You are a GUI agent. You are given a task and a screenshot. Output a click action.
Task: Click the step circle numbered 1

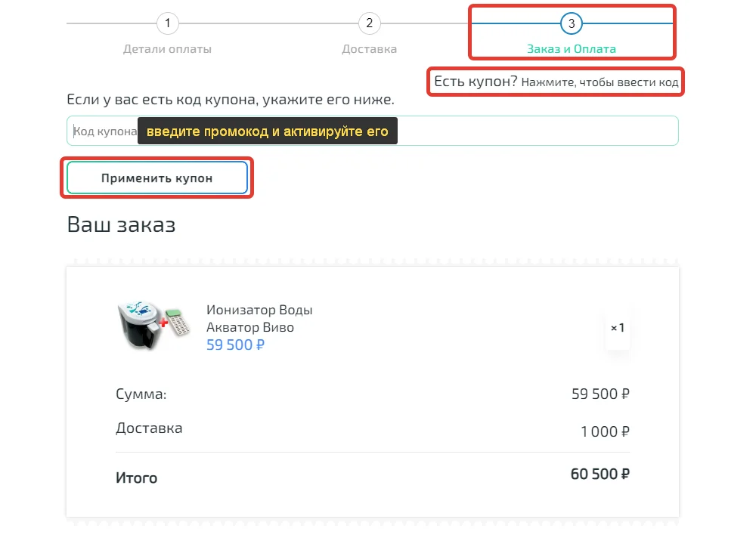(167, 23)
